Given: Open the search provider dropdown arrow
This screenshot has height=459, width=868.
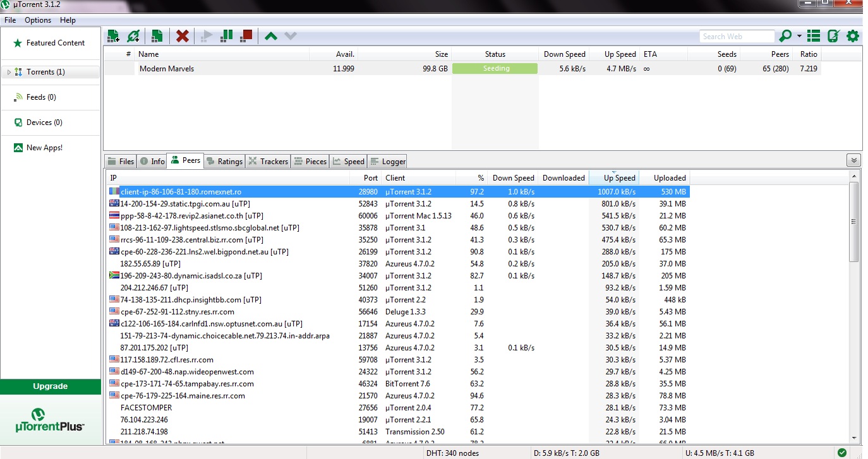Looking at the screenshot, I should coord(799,36).
